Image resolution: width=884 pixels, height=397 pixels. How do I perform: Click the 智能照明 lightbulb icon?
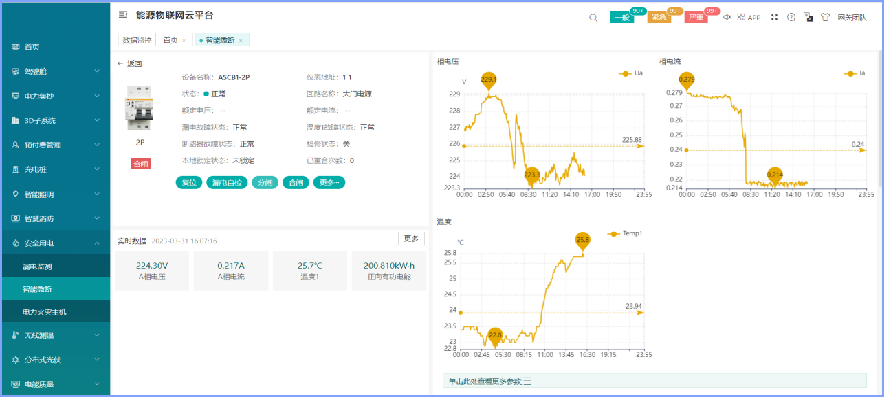coord(16,194)
